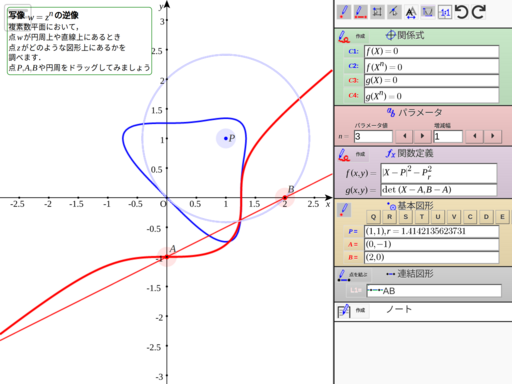Click the 作成 button in 関数定義 section
The width and height of the screenshot is (512, 384).
point(360,154)
